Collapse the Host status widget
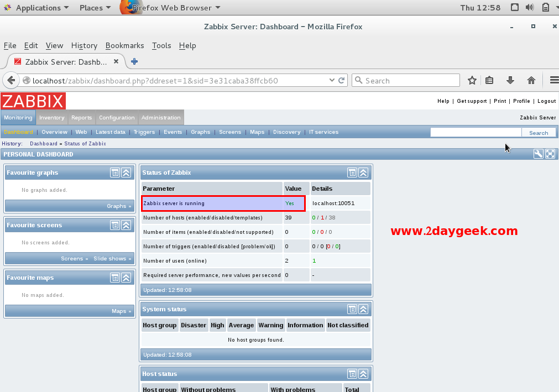 coord(363,374)
